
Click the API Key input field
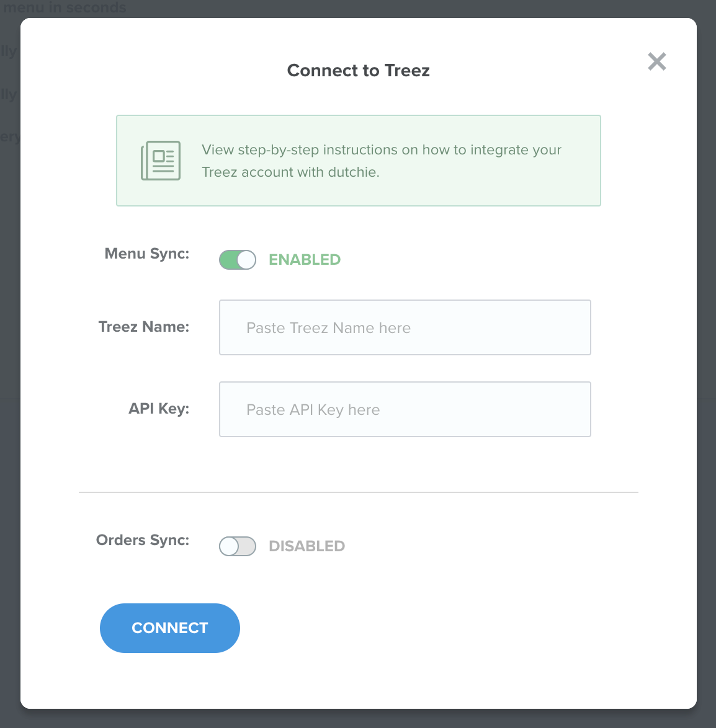click(405, 409)
